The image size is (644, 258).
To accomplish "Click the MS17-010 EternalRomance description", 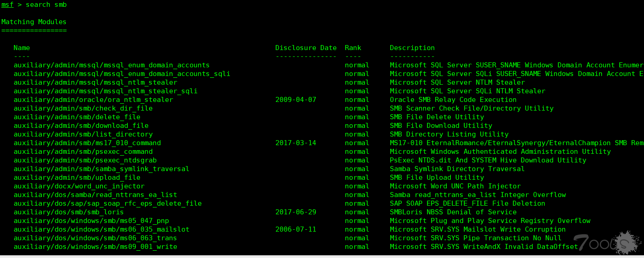I will 517,143.
